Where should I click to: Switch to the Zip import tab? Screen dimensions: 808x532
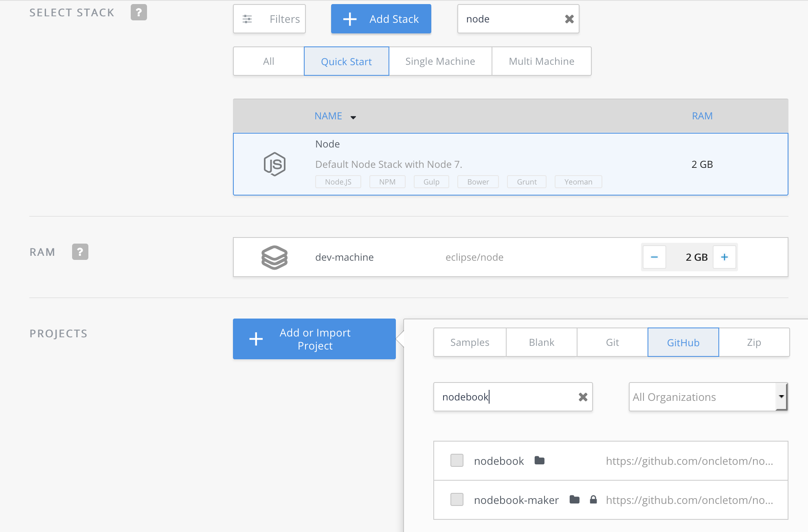coord(754,342)
